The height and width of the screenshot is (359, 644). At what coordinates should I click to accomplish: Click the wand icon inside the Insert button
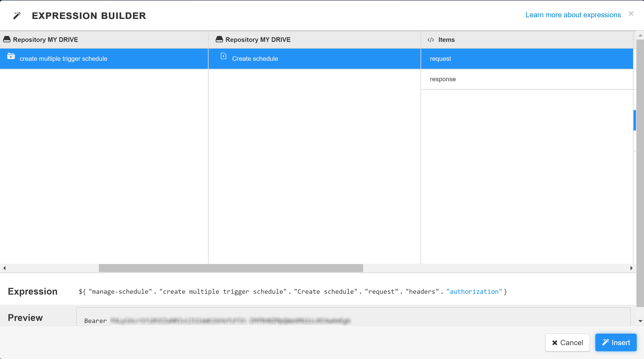tap(605, 342)
